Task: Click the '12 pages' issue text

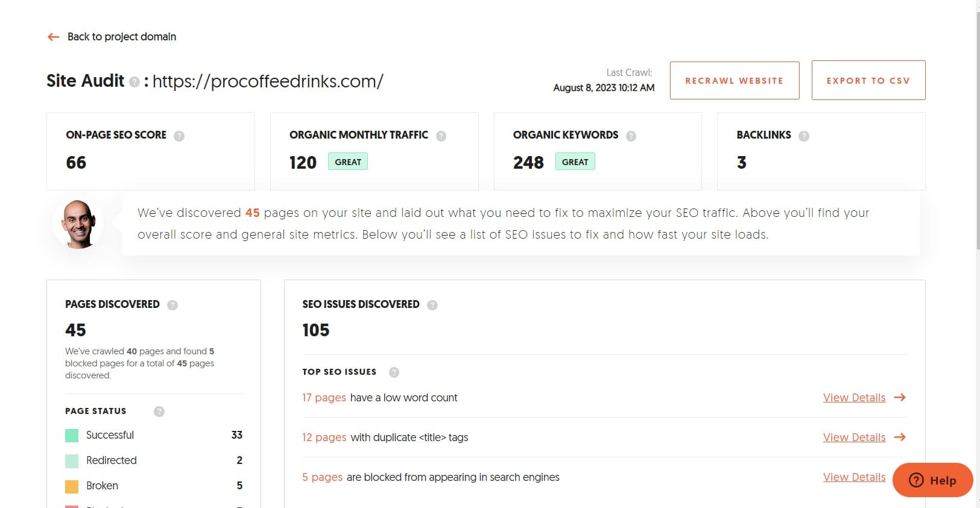Action: [324, 437]
